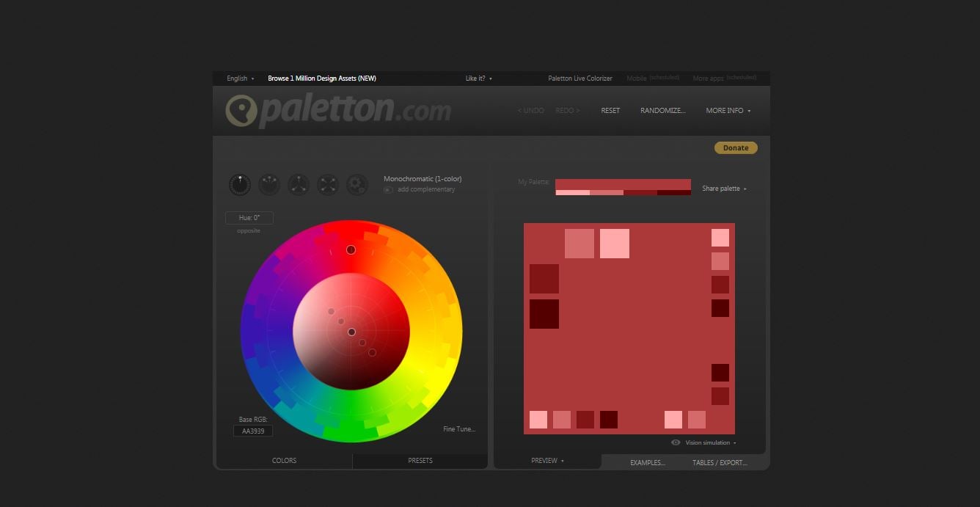The height and width of the screenshot is (507, 980).
Task: Click the RANDOMIZE button
Action: click(x=663, y=111)
